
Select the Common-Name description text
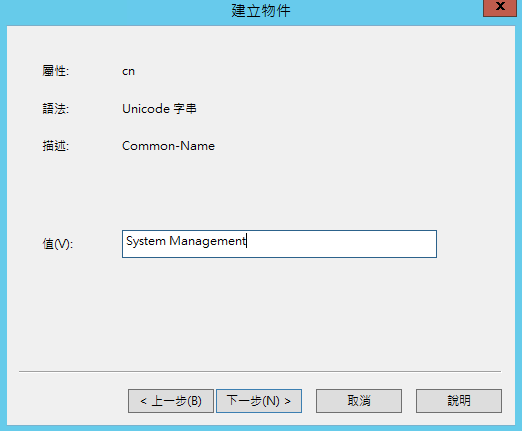[168, 146]
